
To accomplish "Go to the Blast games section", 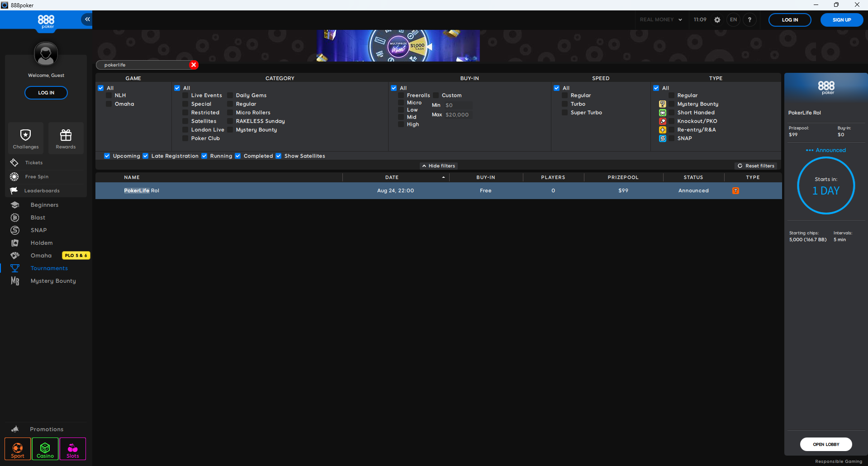I will pos(38,218).
